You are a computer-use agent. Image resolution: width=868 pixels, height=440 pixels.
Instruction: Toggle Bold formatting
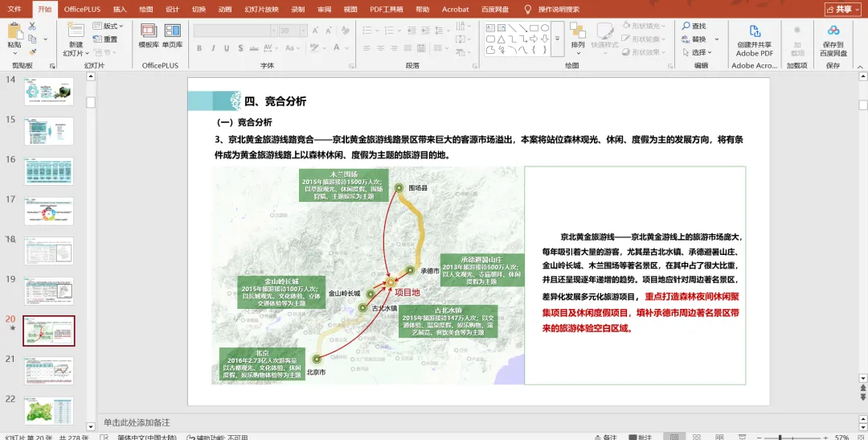199,48
